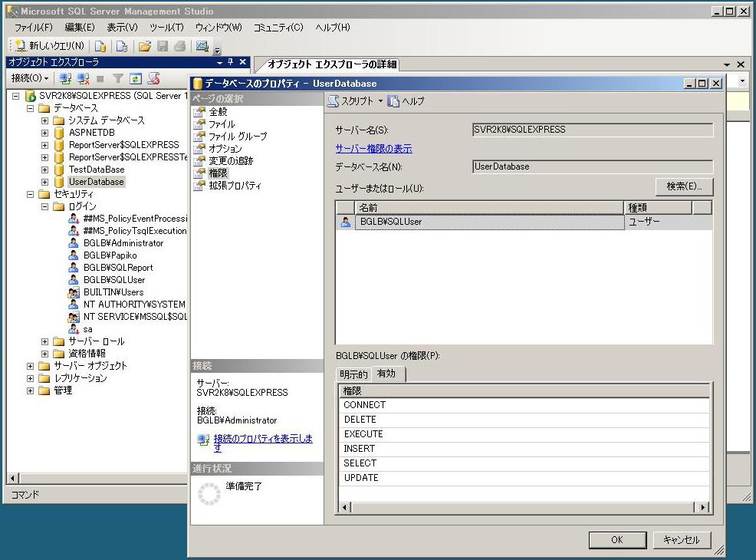Click the database engine query icon
756x560 pixels.
pos(100,46)
